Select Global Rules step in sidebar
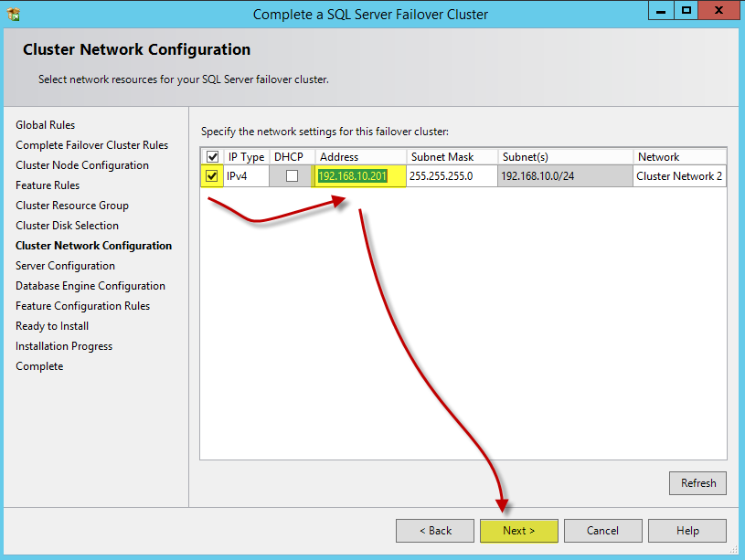The image size is (745, 560). click(x=45, y=125)
